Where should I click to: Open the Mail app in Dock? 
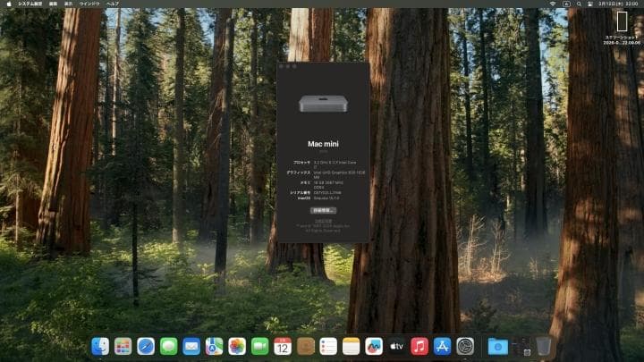(x=191, y=346)
